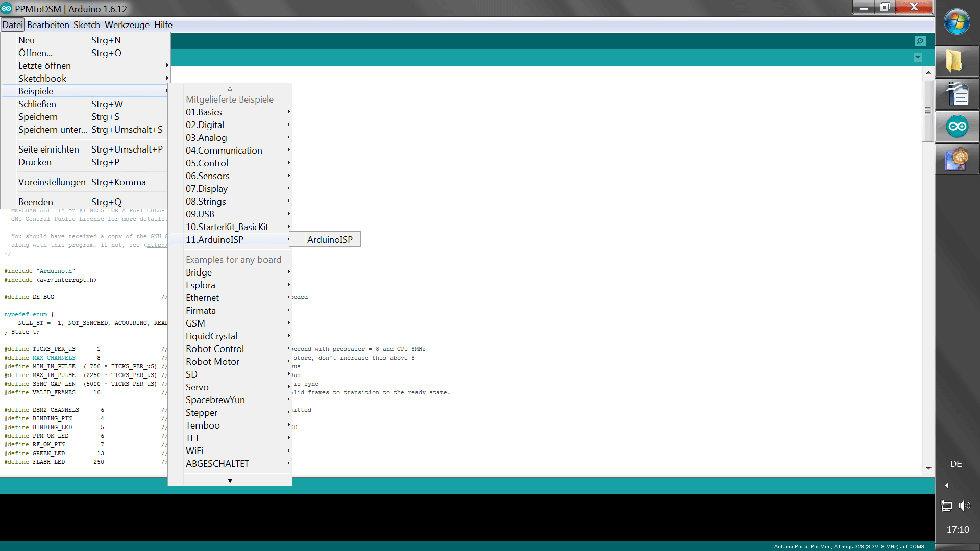Expand Servo library examples
Image resolution: width=980 pixels, height=551 pixels.
230,387
